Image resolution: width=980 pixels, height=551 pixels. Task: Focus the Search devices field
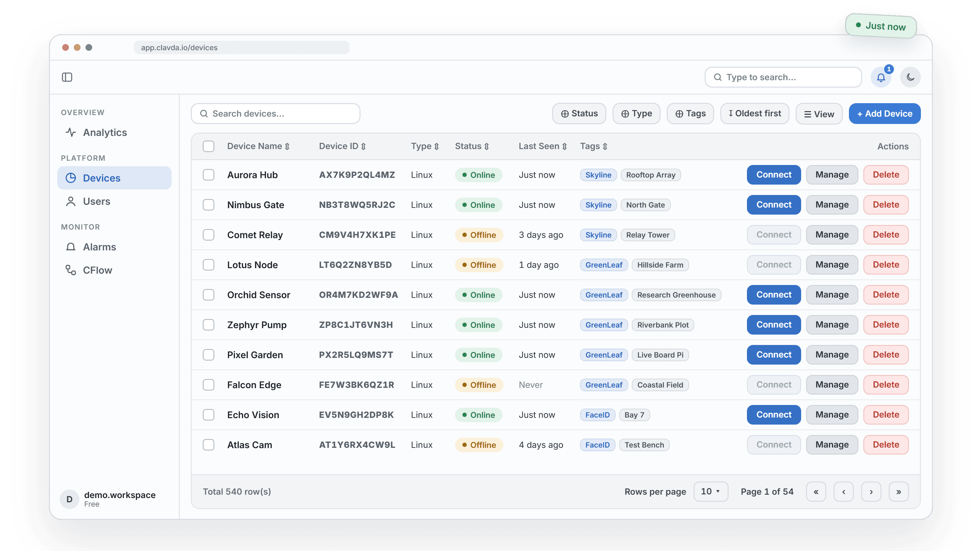275,114
